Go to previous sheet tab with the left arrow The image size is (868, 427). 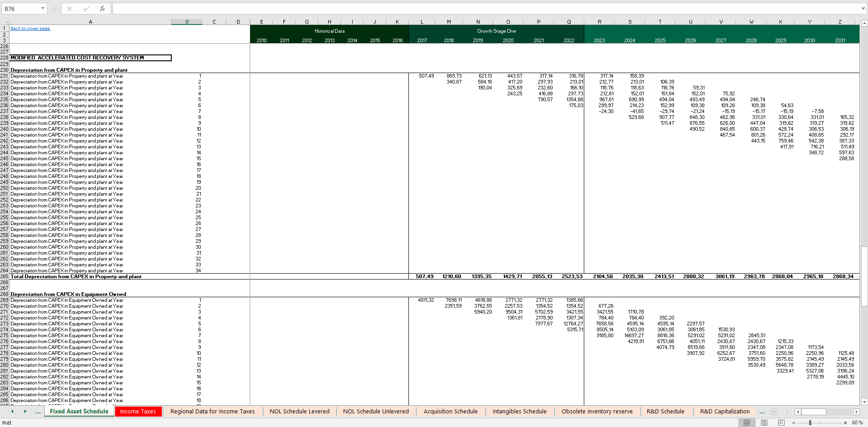pos(12,412)
